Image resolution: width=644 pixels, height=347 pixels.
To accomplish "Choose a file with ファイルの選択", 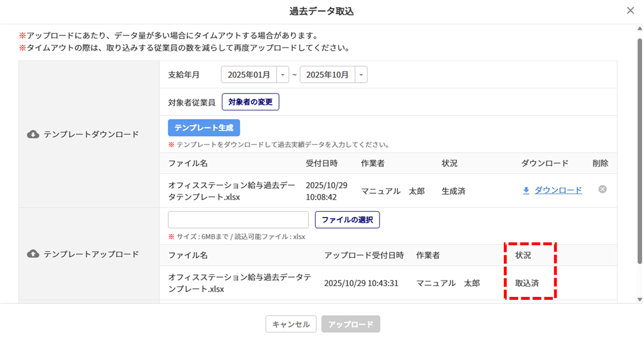I will pyautogui.click(x=347, y=220).
